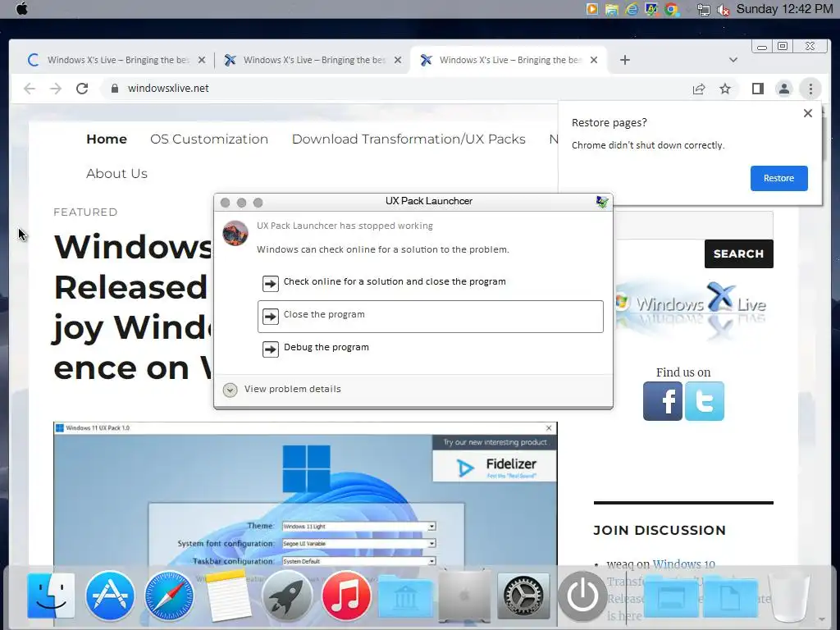Go back to the previous page

(x=30, y=89)
